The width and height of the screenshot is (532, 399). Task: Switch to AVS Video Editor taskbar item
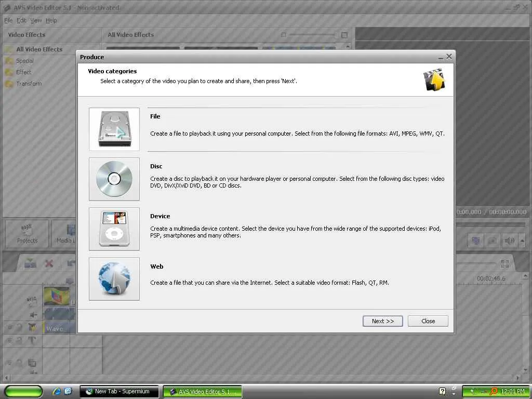pyautogui.click(x=203, y=392)
